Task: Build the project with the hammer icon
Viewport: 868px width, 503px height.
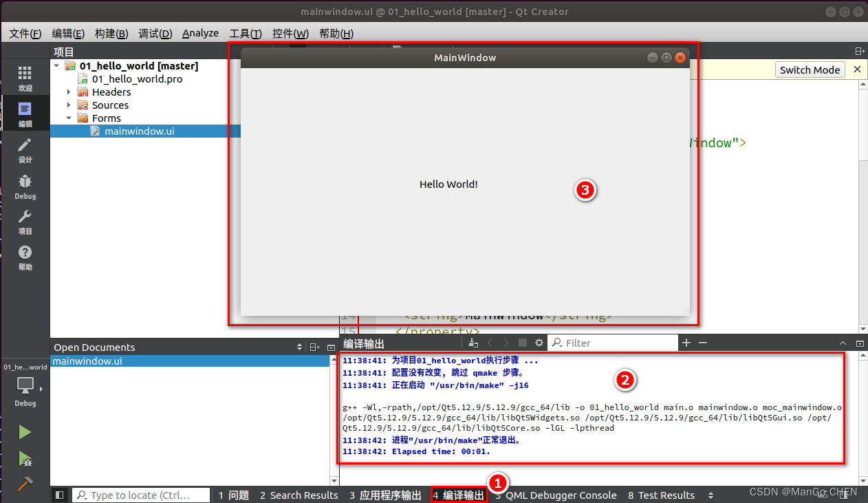Action: 25,483
